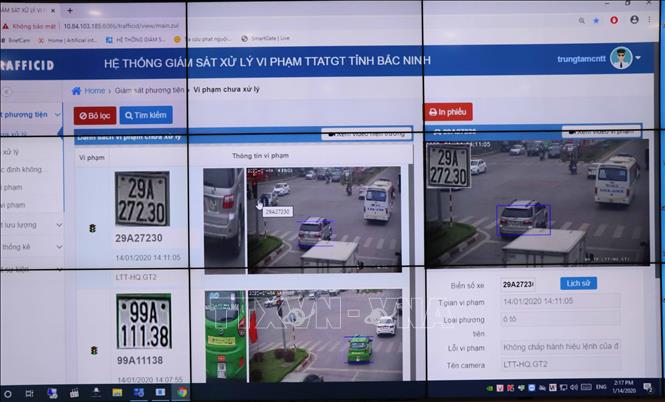The width and height of the screenshot is (665, 402).
Task: Open Chrome from the Windows taskbar
Action: coord(182,393)
